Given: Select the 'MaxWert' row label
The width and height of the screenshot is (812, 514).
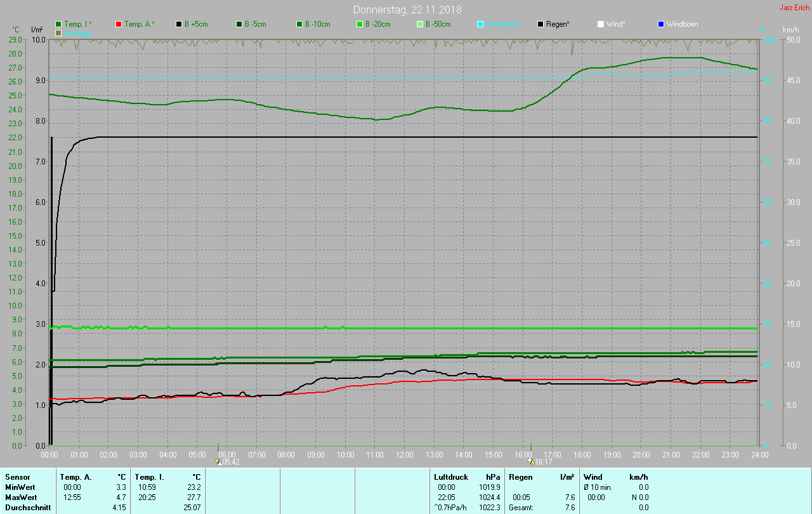Looking at the screenshot, I should (x=21, y=498).
